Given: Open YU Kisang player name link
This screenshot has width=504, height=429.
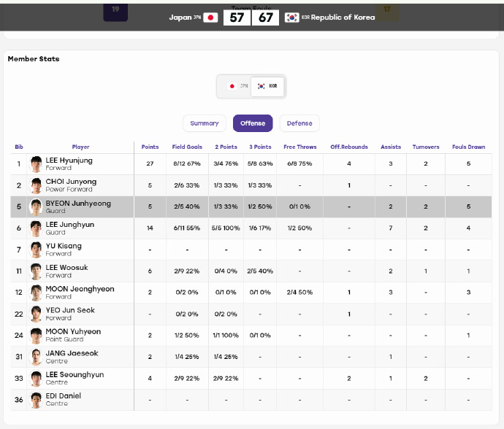Looking at the screenshot, I should click(x=64, y=246).
